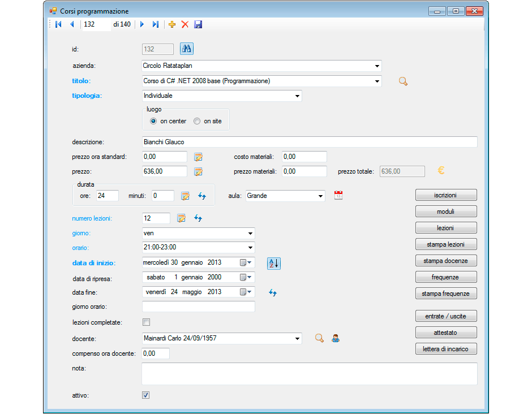Click the entrate / uscite button

click(x=446, y=316)
